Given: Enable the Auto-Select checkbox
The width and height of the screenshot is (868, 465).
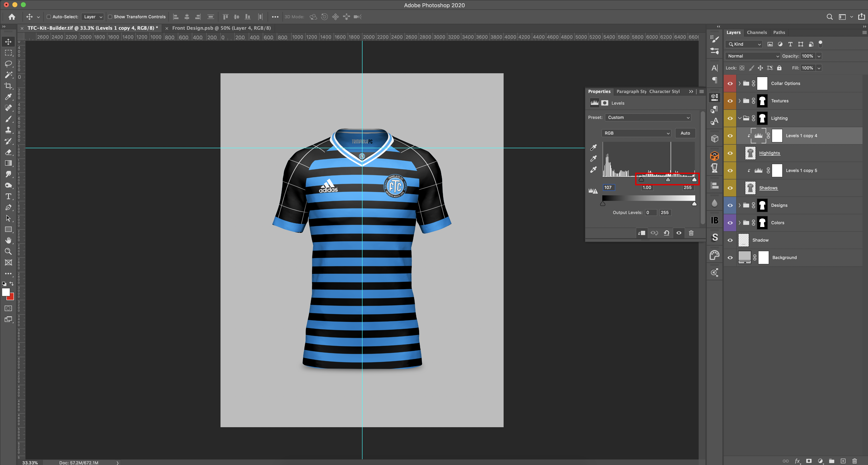Looking at the screenshot, I should [49, 17].
